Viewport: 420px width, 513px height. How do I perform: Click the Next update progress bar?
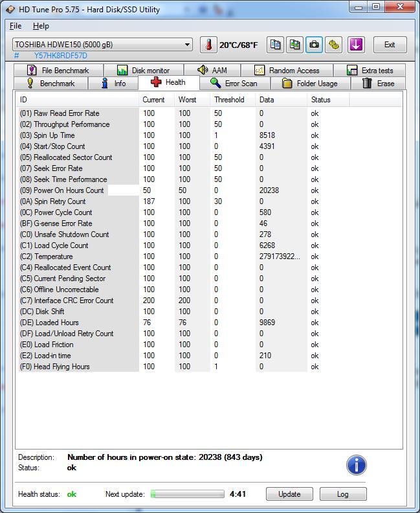(x=187, y=494)
